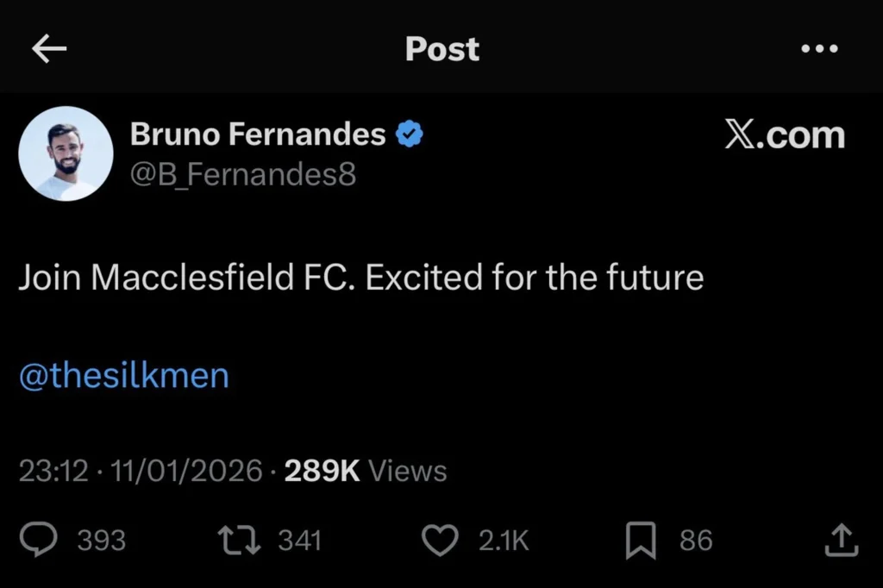Click the reply speech bubble icon

pos(38,540)
